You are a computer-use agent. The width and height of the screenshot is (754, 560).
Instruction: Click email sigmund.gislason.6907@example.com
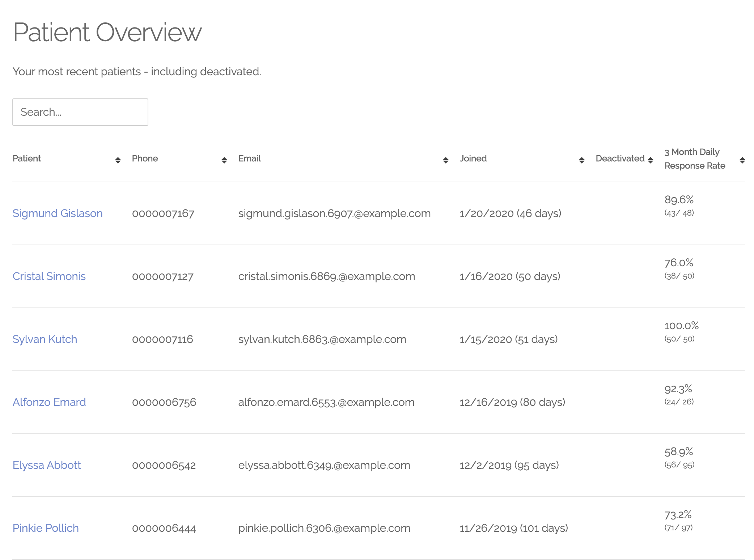coord(334,214)
